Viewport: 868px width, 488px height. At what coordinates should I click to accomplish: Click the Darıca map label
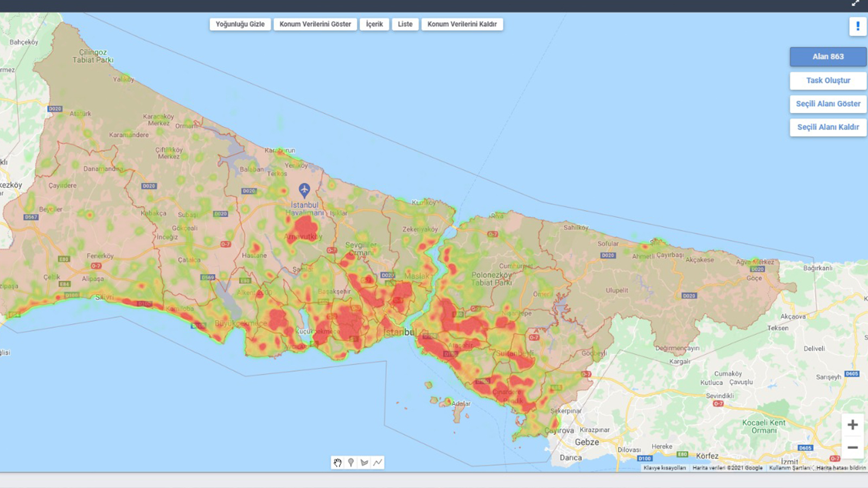(x=571, y=458)
